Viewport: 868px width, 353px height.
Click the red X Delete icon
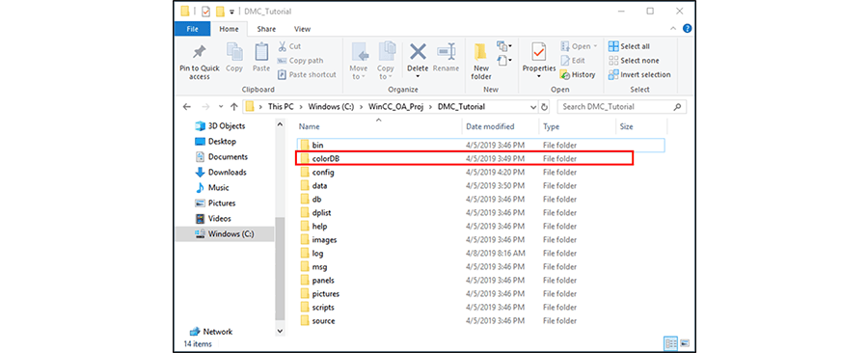click(418, 52)
